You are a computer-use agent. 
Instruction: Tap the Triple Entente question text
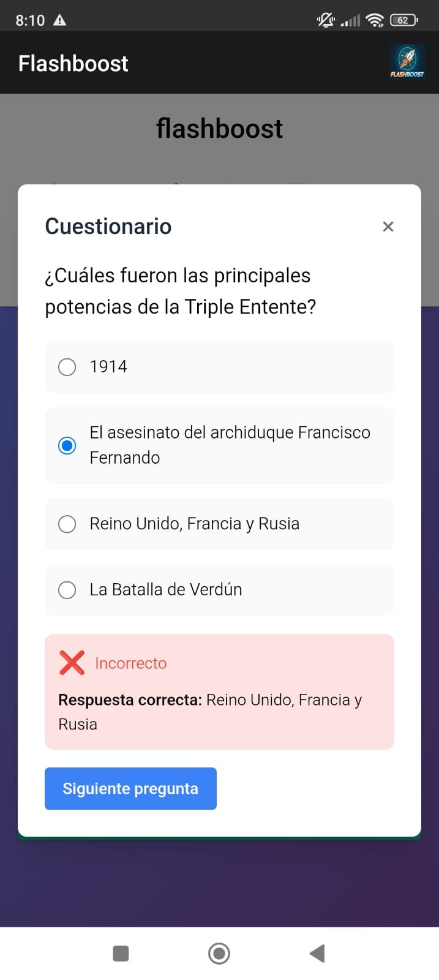pos(181,291)
